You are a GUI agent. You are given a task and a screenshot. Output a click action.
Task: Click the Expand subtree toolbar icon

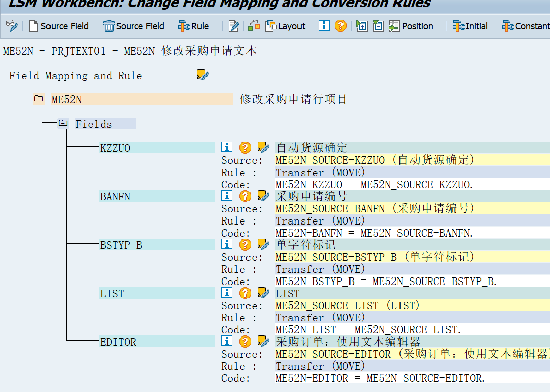tap(362, 26)
